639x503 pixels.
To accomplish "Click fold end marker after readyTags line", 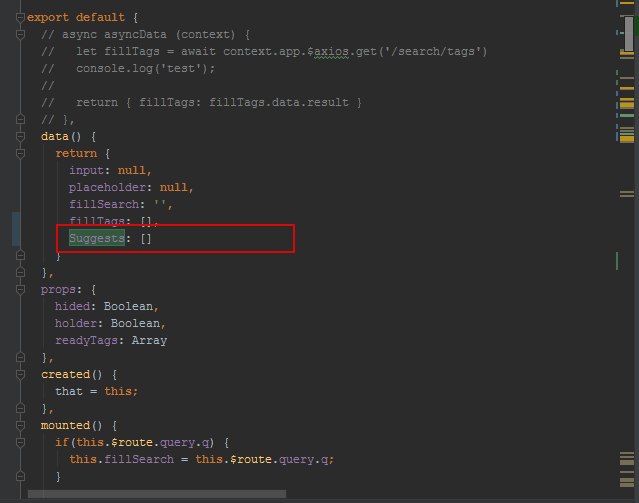I will 20,357.
